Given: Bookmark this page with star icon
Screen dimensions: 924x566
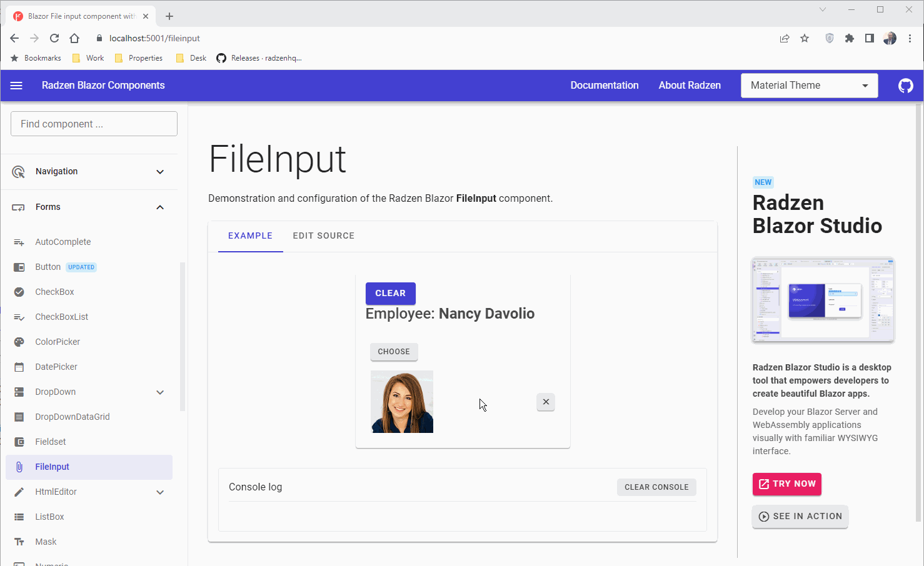Looking at the screenshot, I should tap(805, 38).
